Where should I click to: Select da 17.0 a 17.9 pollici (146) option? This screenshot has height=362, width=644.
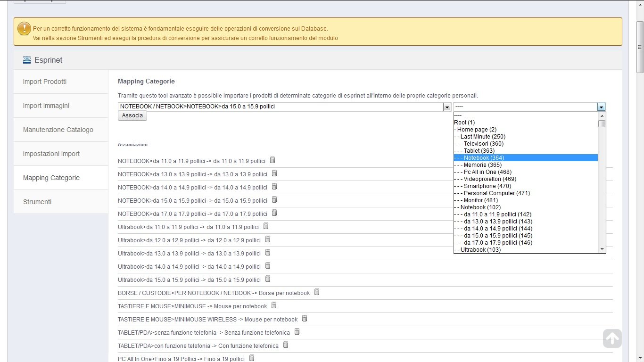(526, 243)
